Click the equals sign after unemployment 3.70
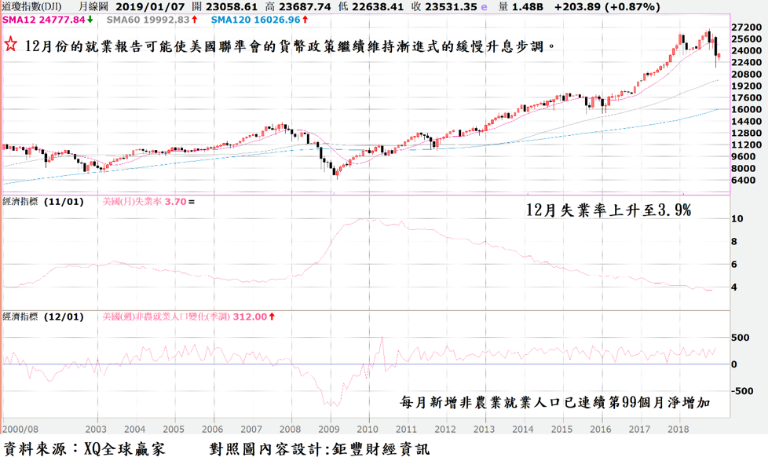 [x=191, y=201]
